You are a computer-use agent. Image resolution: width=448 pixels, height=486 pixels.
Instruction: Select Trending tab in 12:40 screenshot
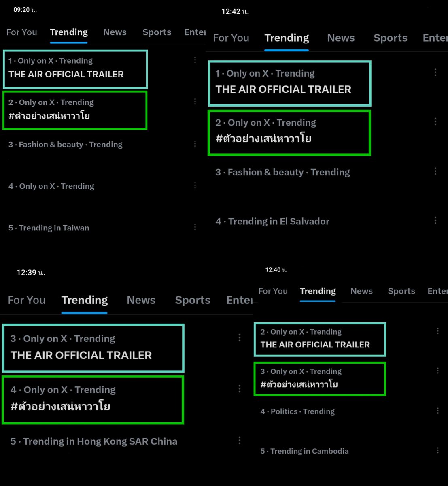pos(318,291)
